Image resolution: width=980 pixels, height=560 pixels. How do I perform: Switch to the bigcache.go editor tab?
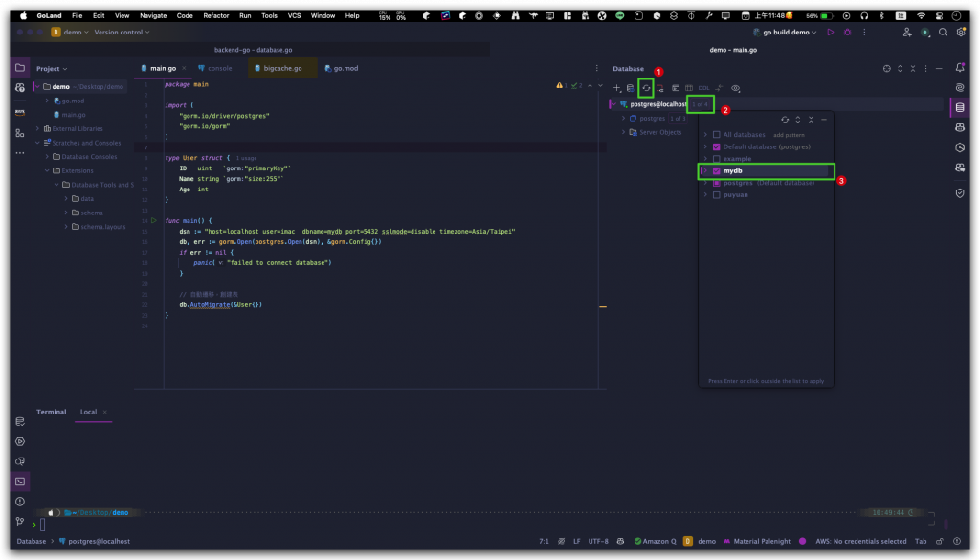282,69
